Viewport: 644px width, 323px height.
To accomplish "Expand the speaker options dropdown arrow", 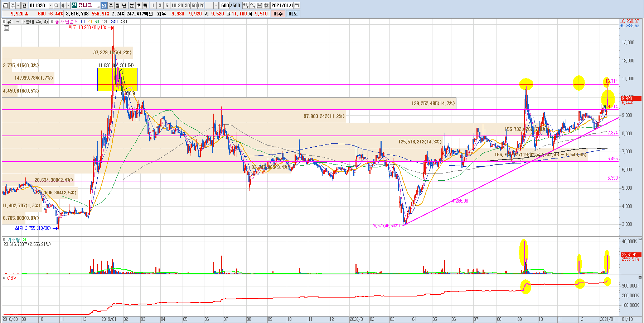I will pos(68,5).
